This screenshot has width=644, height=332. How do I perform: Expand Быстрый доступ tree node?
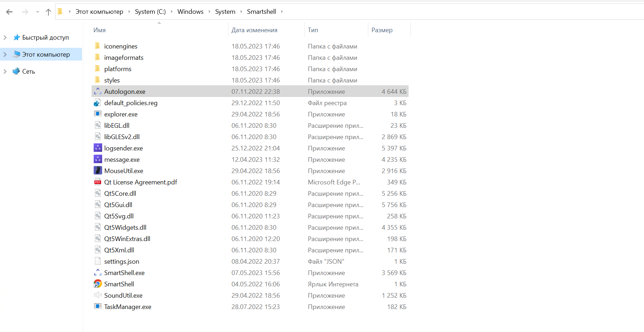[5, 38]
